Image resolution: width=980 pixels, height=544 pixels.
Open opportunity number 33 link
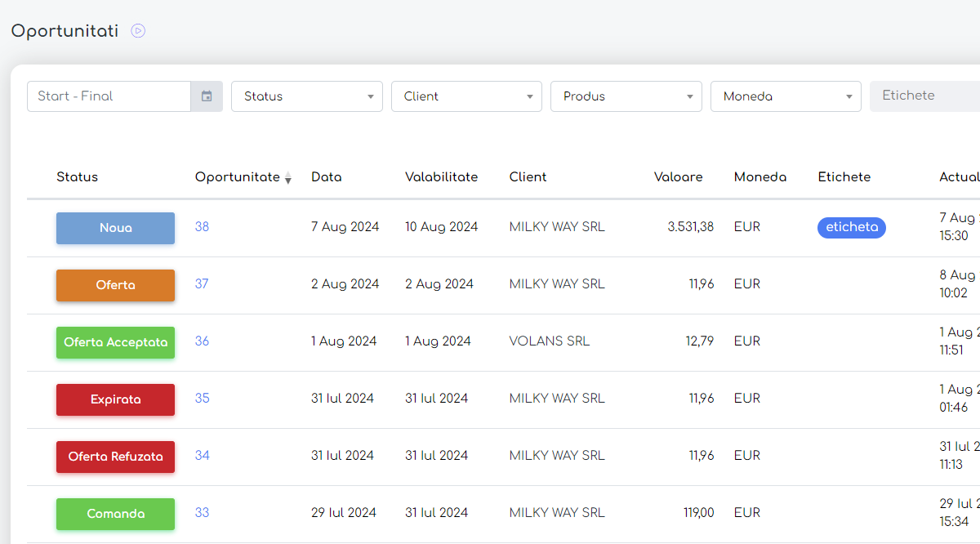click(x=202, y=513)
